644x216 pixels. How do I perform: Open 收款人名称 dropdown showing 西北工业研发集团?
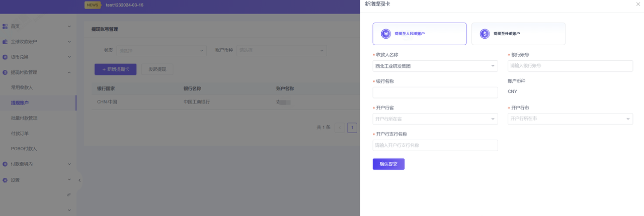[435, 66]
